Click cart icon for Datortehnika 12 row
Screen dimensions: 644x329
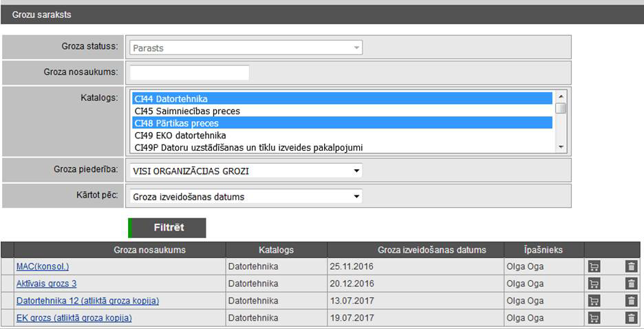tap(594, 301)
